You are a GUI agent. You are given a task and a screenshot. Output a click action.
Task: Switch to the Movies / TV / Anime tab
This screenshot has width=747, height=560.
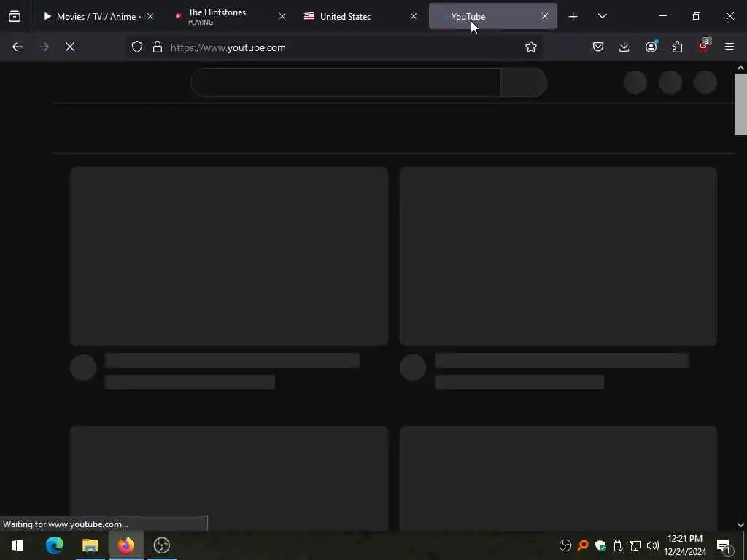tap(98, 16)
